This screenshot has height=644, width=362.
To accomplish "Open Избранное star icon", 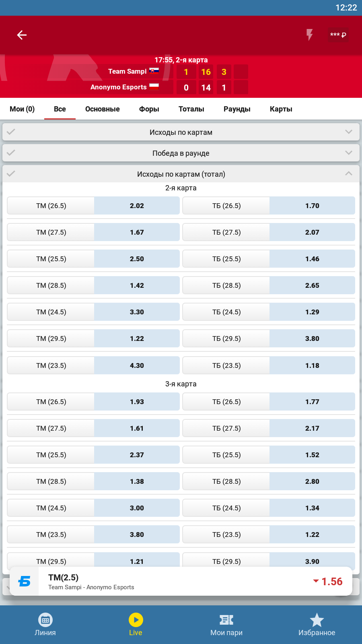I will 317,620.
